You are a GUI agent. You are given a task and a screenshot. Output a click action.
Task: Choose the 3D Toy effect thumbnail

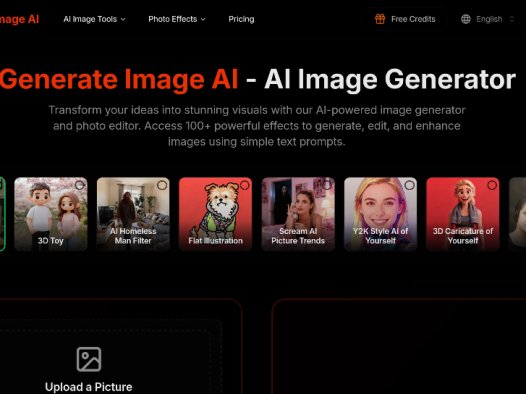(51, 214)
